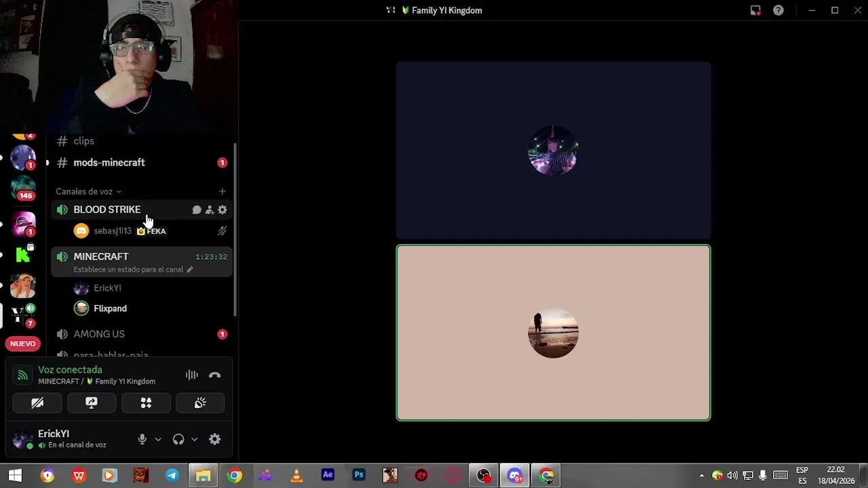The image size is (868, 488).
Task: Open BLOOD STRIKE channel settings gear
Action: [x=222, y=210]
